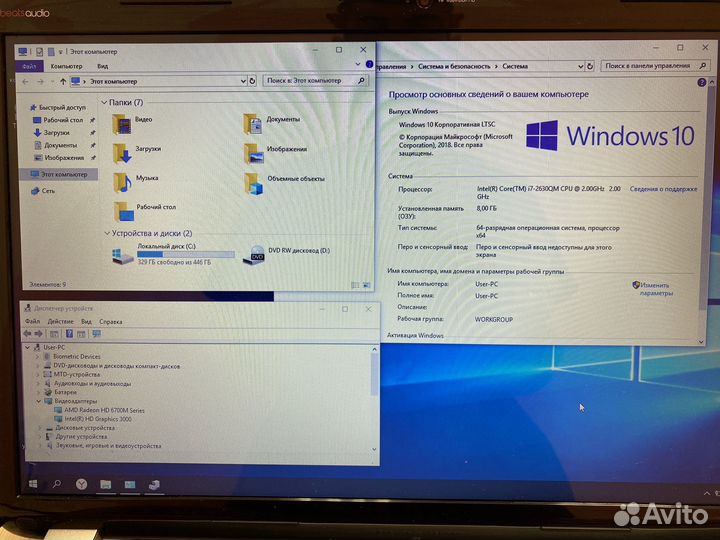720x540 pixels.
Task: Select Сеть in navigation pane
Action: (43, 191)
